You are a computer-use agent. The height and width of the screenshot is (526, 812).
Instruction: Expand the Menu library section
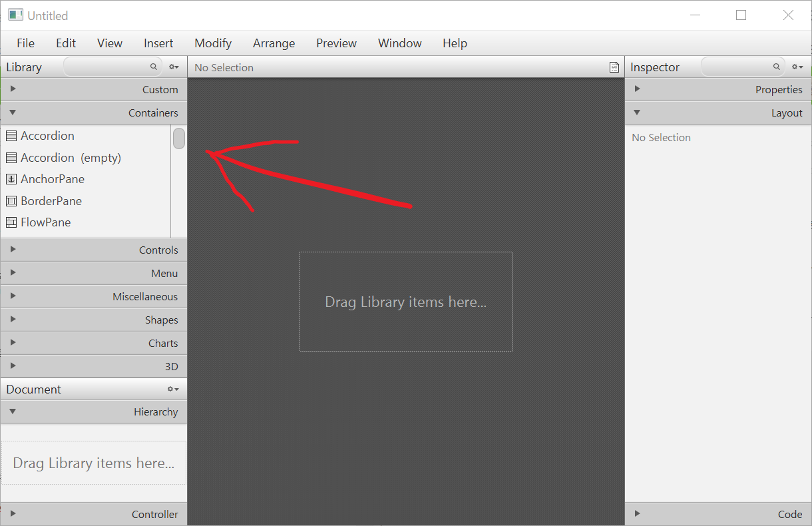[x=94, y=273]
